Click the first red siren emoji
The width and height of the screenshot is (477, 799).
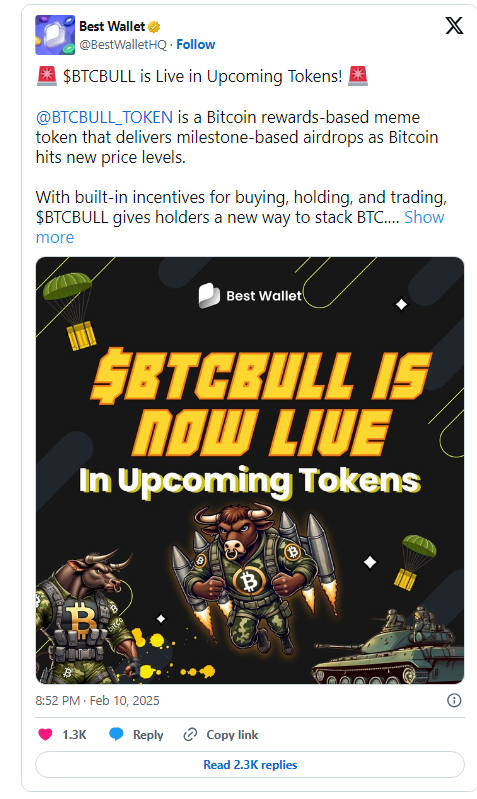47,76
